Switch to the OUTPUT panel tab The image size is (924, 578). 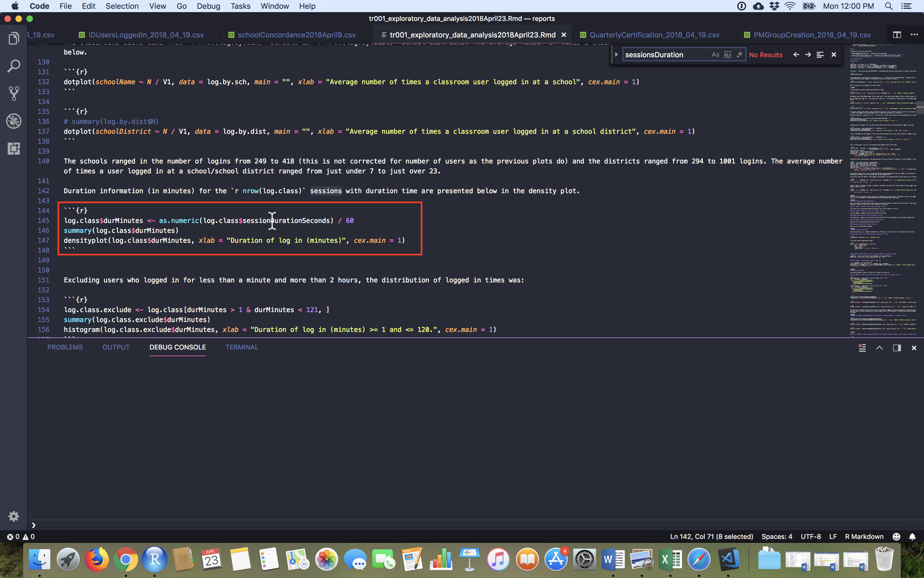pyautogui.click(x=116, y=347)
